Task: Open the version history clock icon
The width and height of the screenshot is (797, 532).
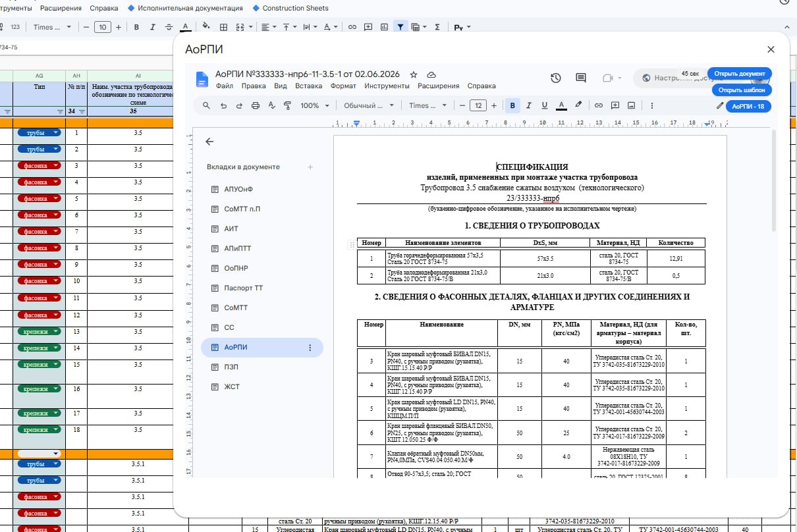Action: [556, 78]
